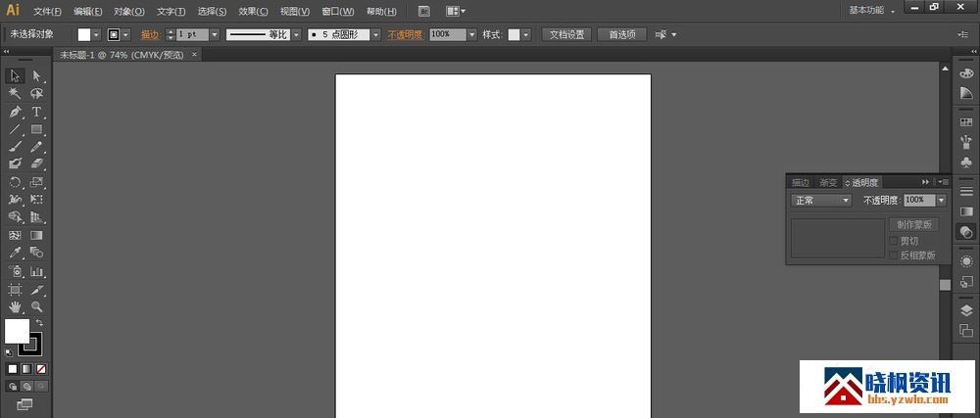The image size is (980, 418).
Task: Set paint mode to None (red slash)
Action: pyautogui.click(x=40, y=369)
